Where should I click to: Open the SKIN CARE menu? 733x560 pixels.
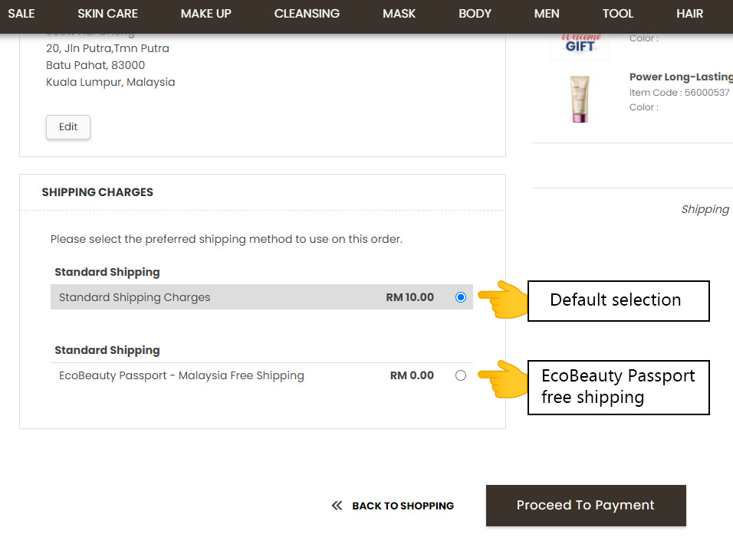(x=107, y=13)
